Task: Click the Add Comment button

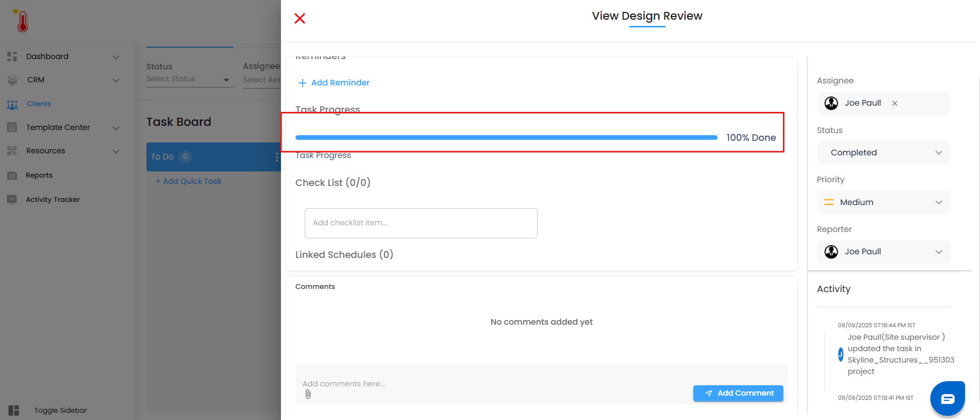Action: (738, 393)
